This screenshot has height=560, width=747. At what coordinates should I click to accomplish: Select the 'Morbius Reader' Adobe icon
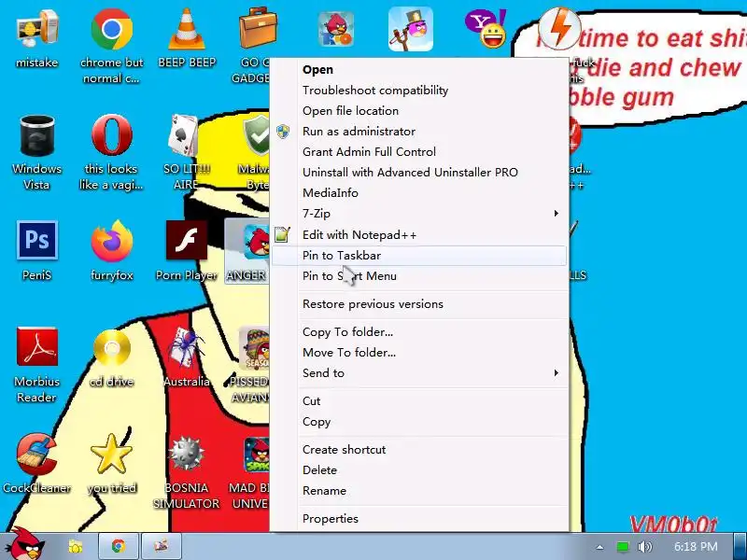(x=37, y=346)
